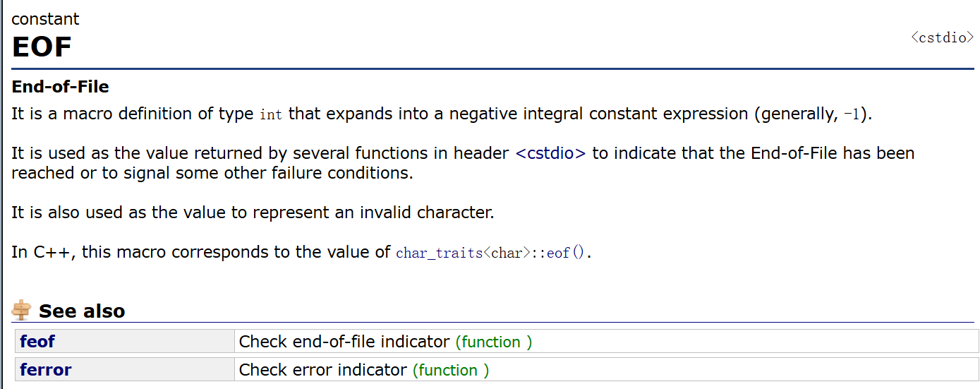Click the See also section heading

tap(82, 311)
